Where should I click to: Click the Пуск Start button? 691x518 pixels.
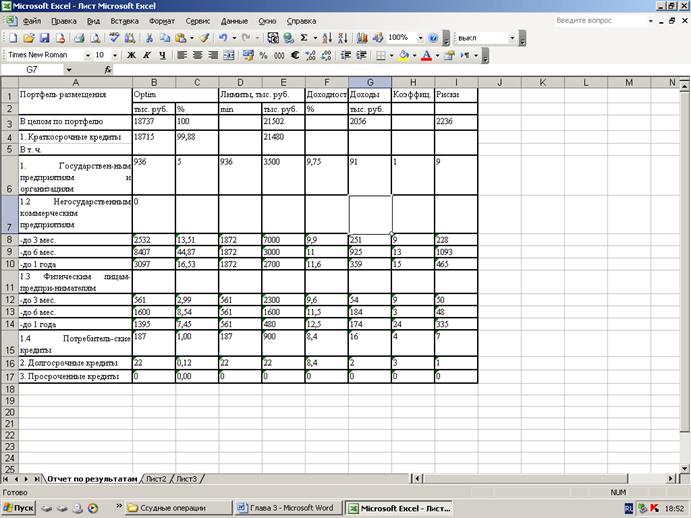[x=18, y=508]
